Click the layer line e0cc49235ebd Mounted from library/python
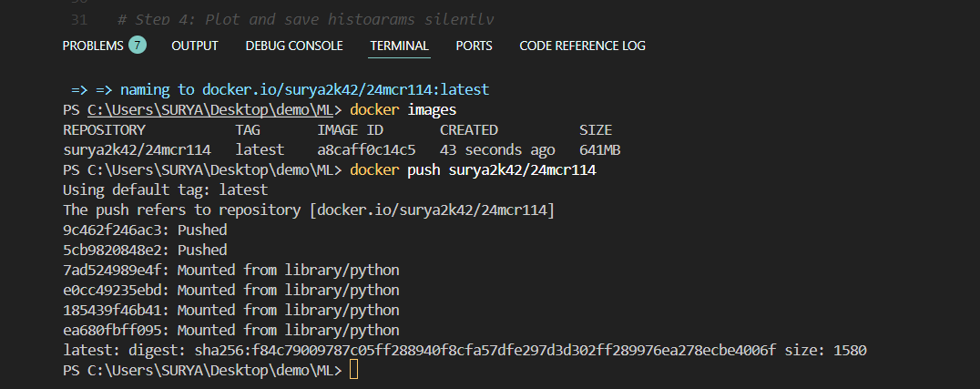Image resolution: width=980 pixels, height=389 pixels. 231,291
